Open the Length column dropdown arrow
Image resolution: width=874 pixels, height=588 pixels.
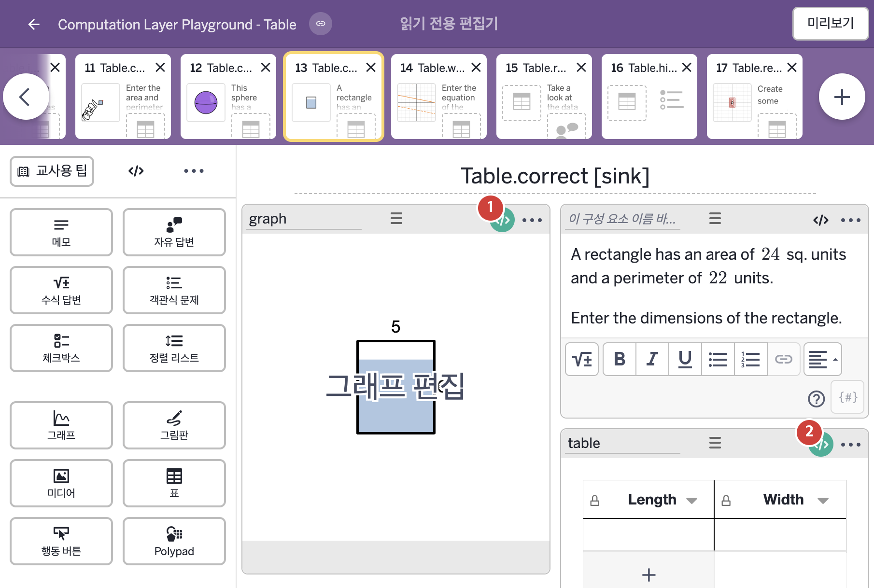click(x=692, y=501)
